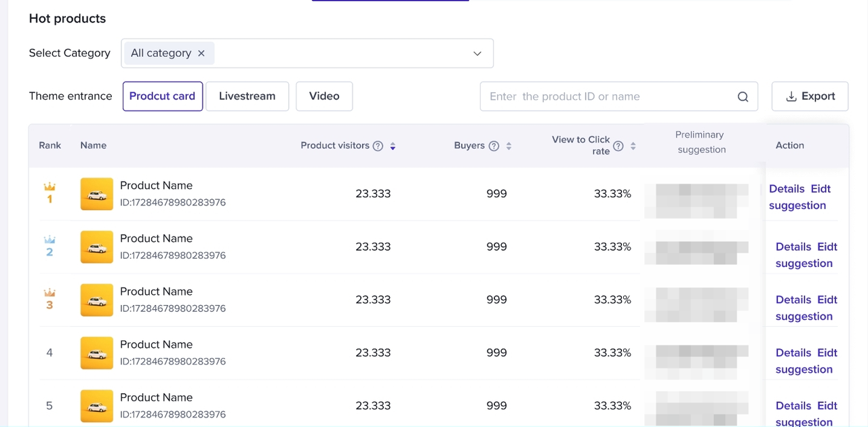Sort by View to Click rate

pyautogui.click(x=633, y=146)
